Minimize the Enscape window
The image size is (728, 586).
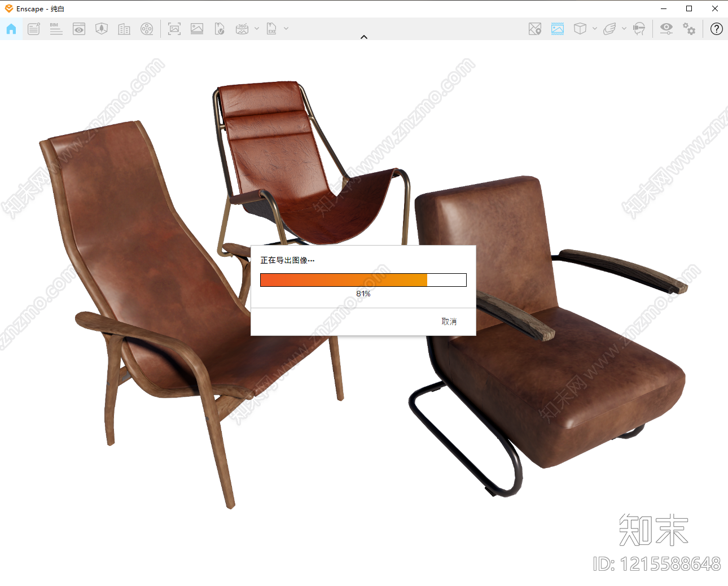[664, 8]
